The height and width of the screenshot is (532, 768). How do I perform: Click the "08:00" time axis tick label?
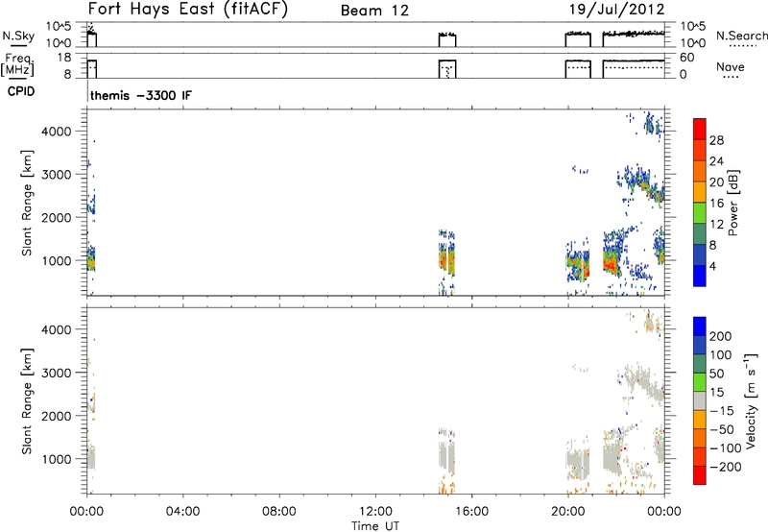(279, 512)
